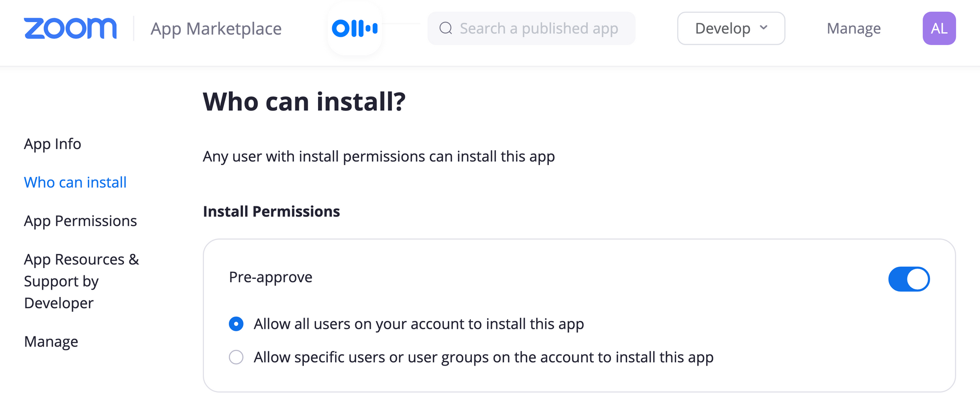Toggle the Pre-approve switch off
The width and height of the screenshot is (980, 395).
(x=909, y=279)
